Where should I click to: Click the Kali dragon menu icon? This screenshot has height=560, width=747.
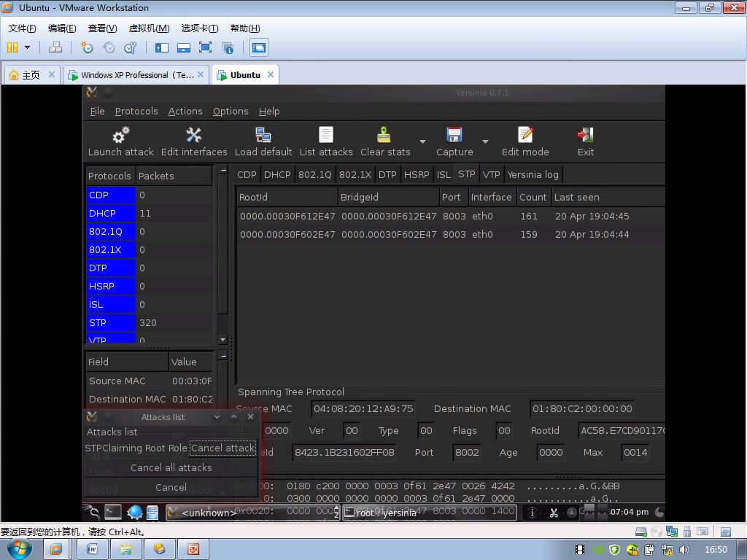[x=91, y=512]
